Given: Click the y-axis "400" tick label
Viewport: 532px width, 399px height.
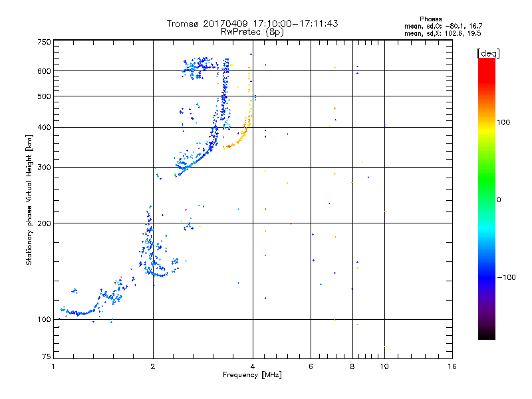Looking at the screenshot, I should 44,127.
